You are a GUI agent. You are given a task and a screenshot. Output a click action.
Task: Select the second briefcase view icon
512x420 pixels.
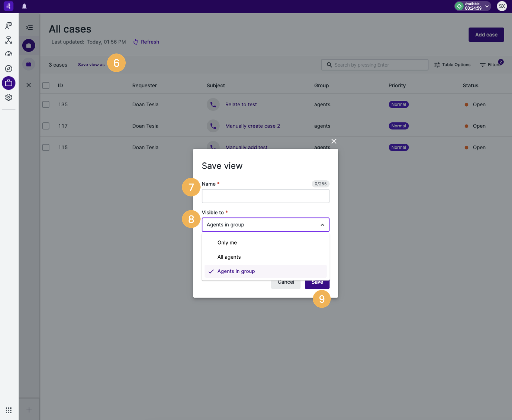point(29,64)
